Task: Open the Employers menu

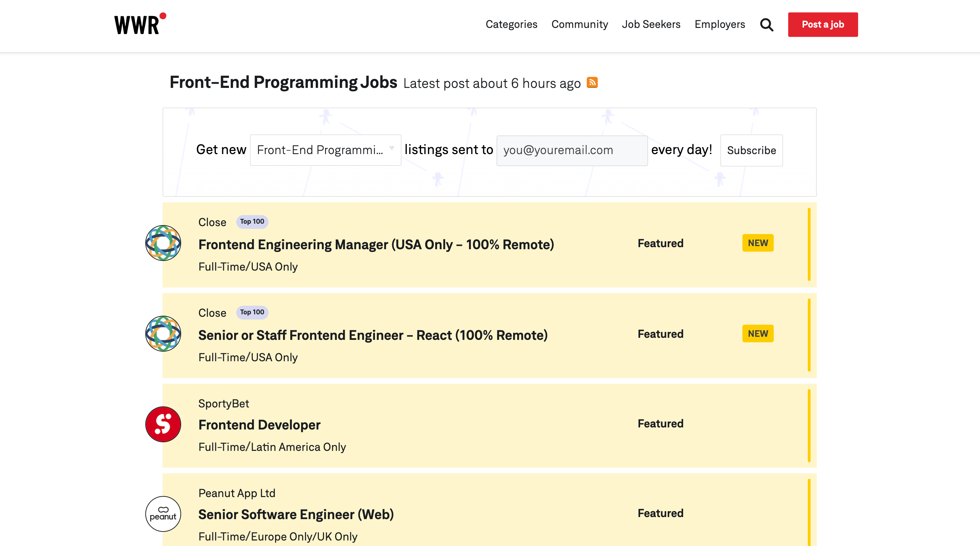Action: 719,24
